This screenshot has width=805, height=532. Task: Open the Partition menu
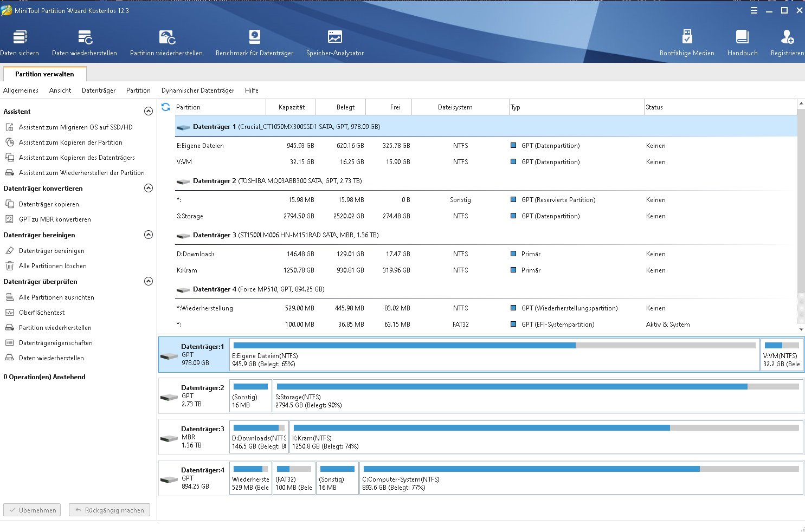point(138,90)
